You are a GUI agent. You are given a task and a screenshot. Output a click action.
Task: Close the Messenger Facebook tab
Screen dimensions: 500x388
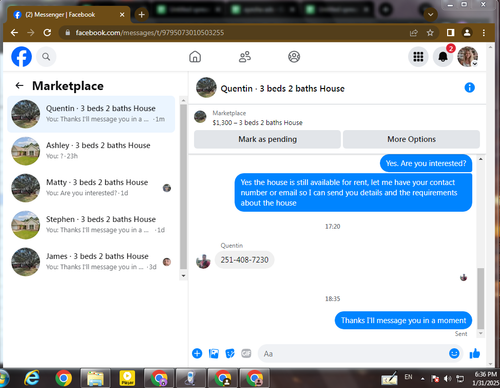pos(122,15)
